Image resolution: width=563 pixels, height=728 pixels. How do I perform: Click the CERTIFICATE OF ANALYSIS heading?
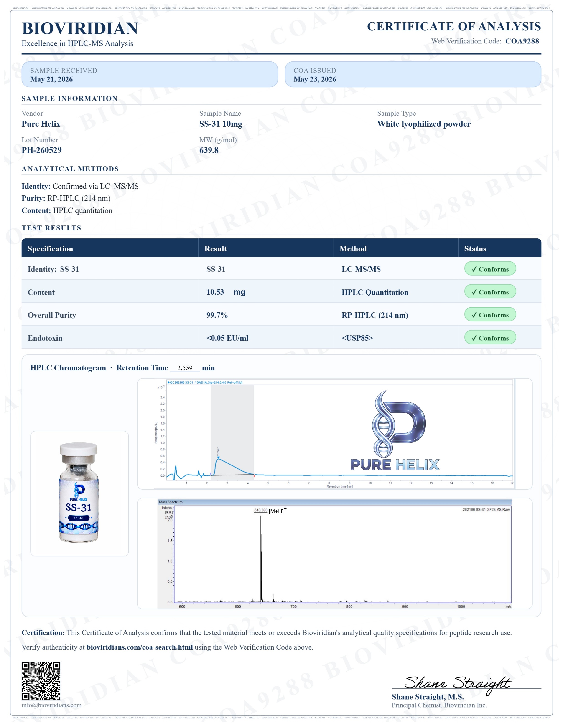454,26
